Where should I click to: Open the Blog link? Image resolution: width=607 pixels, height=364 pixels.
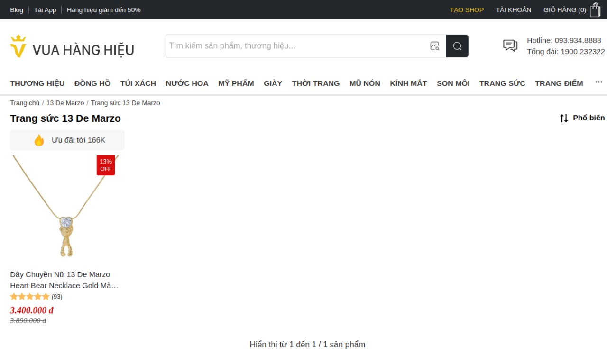click(17, 9)
